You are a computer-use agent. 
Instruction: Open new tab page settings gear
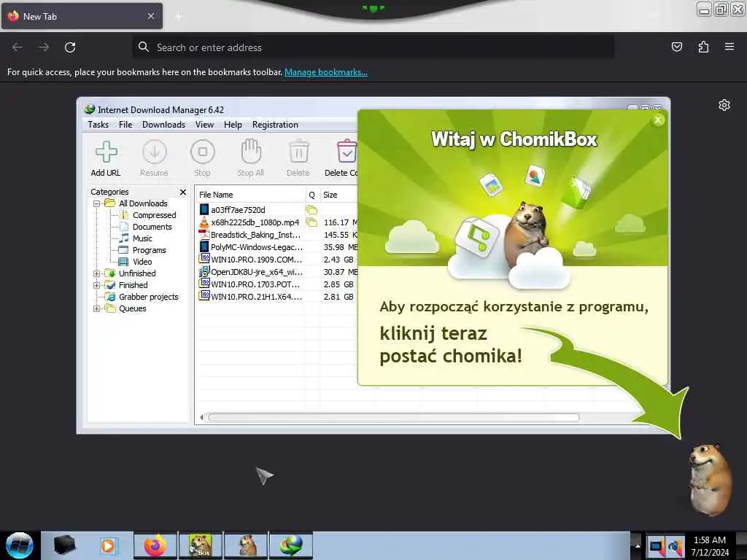coord(724,105)
